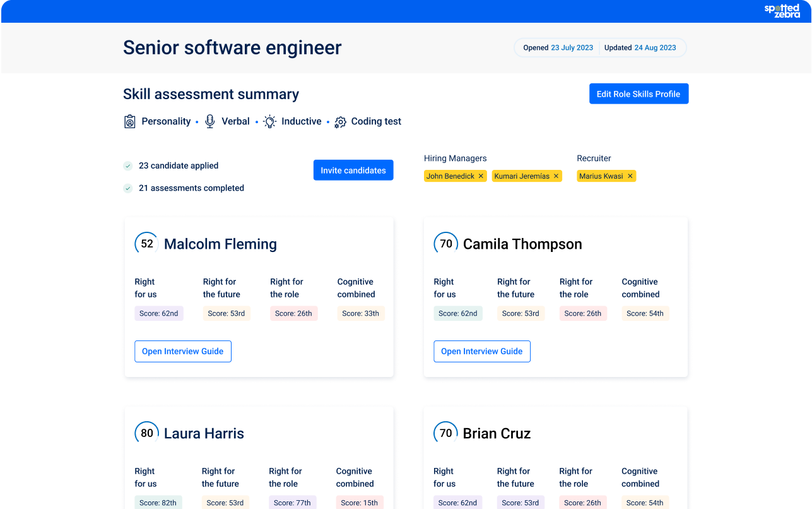Viewport: 812px width, 509px height.
Task: Open Brian Cruz candidate name
Action: (x=497, y=434)
